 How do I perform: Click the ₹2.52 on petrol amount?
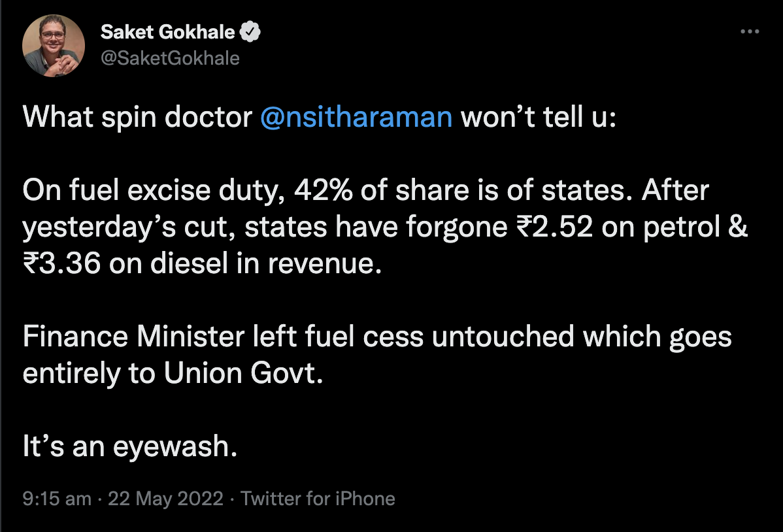(x=618, y=227)
